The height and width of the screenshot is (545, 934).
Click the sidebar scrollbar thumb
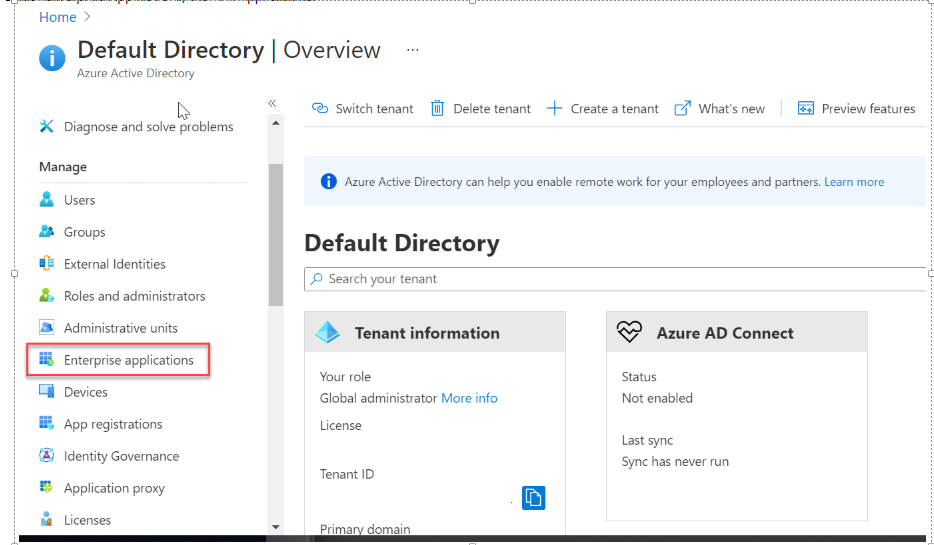point(276,235)
